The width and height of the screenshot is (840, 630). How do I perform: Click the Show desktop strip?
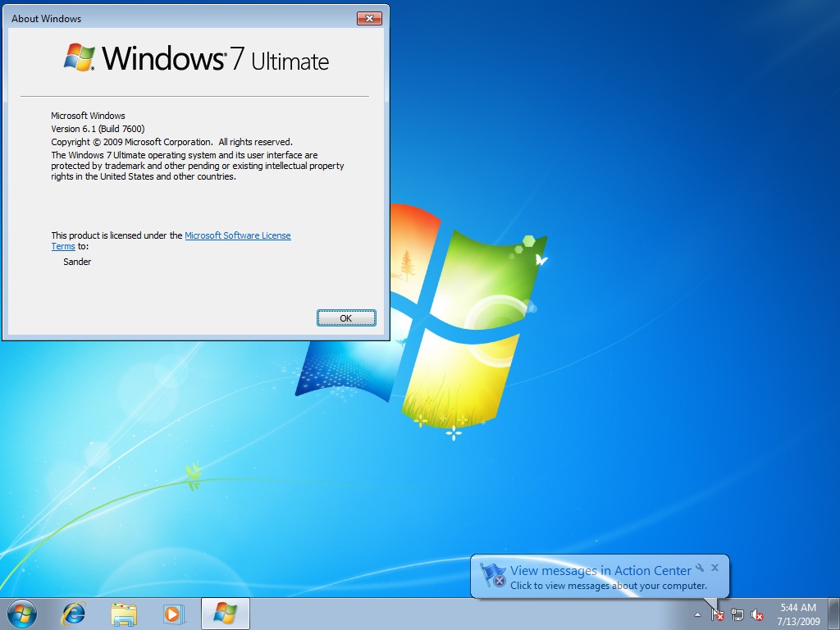point(835,614)
